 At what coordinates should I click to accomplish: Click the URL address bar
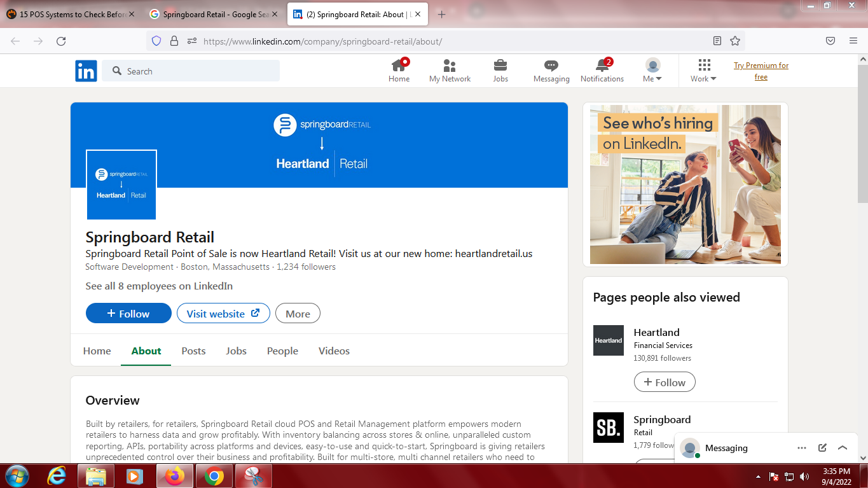pos(445,41)
